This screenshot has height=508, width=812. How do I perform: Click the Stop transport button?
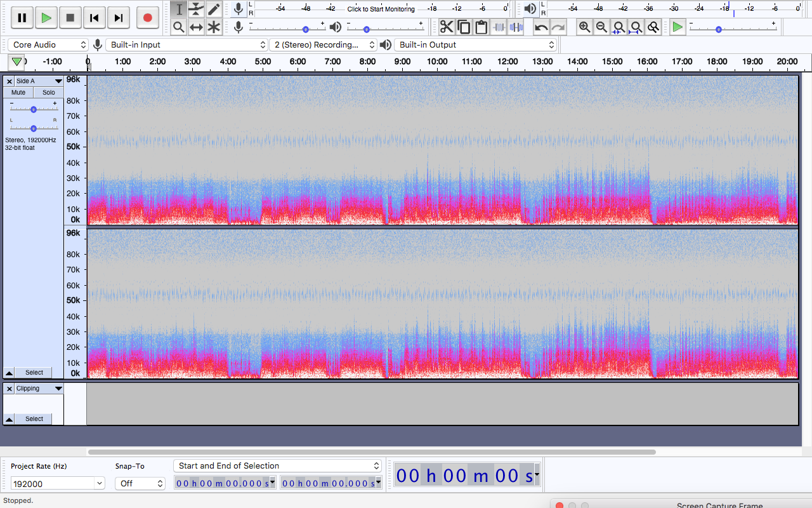[x=70, y=18]
